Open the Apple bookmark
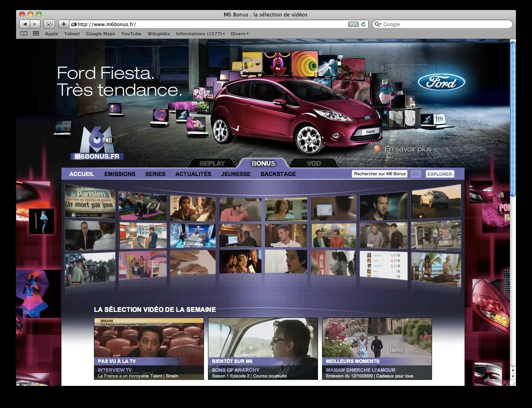This screenshot has width=532, height=408. pos(51,34)
